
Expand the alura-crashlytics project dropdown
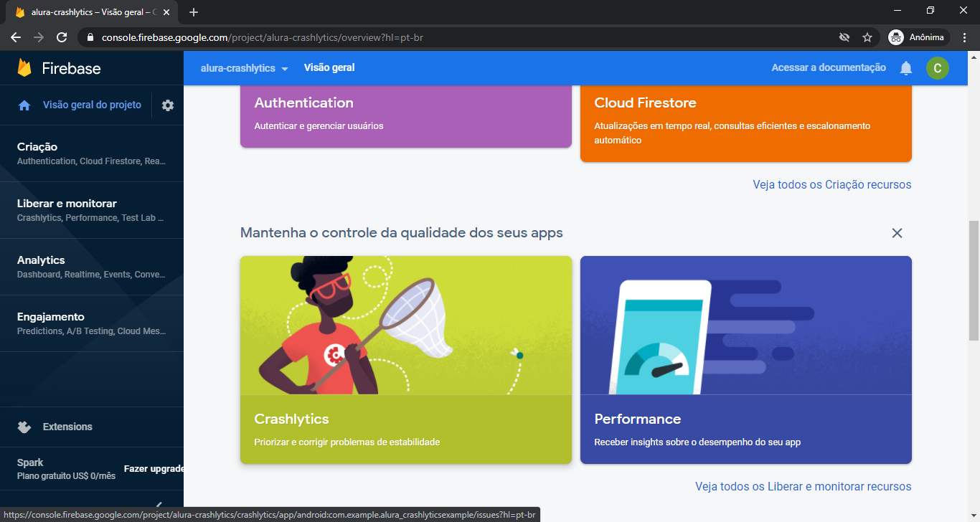[244, 68]
